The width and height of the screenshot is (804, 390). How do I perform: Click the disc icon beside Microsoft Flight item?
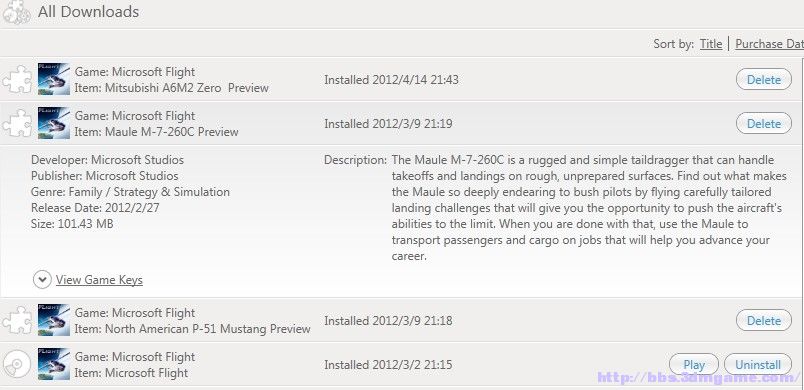(x=17, y=364)
